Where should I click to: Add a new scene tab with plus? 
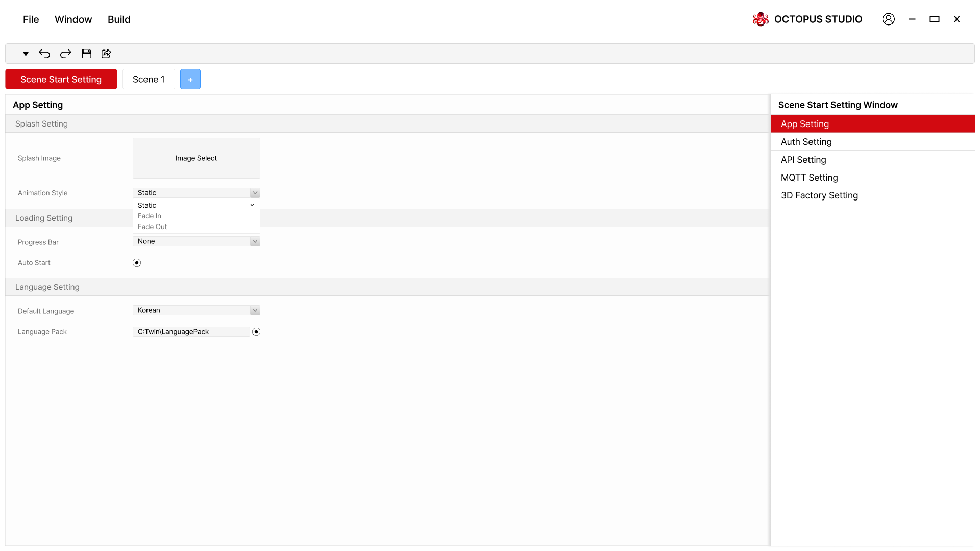(x=190, y=80)
